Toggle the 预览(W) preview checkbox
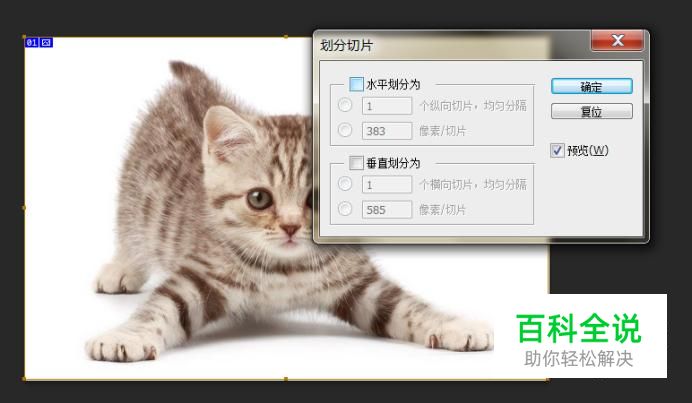The image size is (692, 403). pyautogui.click(x=557, y=151)
